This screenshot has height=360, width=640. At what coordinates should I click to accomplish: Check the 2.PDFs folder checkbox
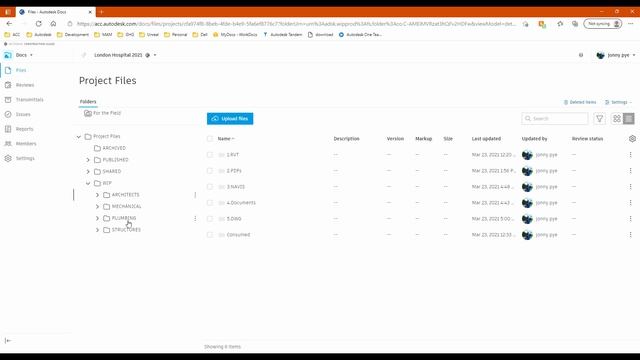[x=210, y=171]
